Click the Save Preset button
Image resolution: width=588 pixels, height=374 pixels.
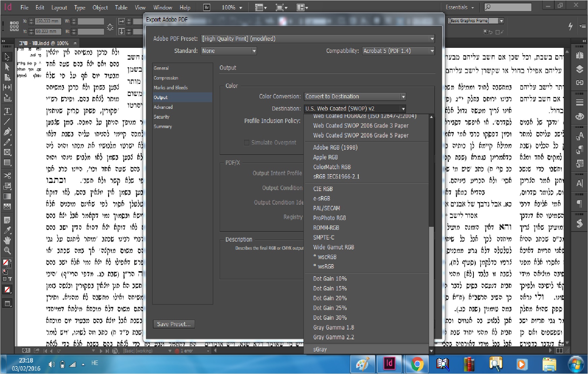[x=174, y=324]
